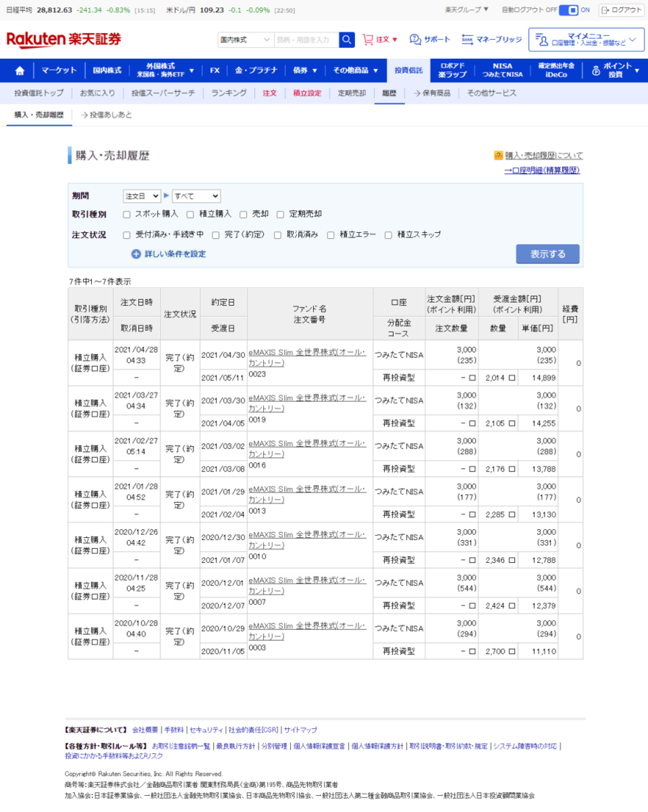648x812 pixels.
Task: Check the 取消済み checkbox
Action: pos(278,235)
